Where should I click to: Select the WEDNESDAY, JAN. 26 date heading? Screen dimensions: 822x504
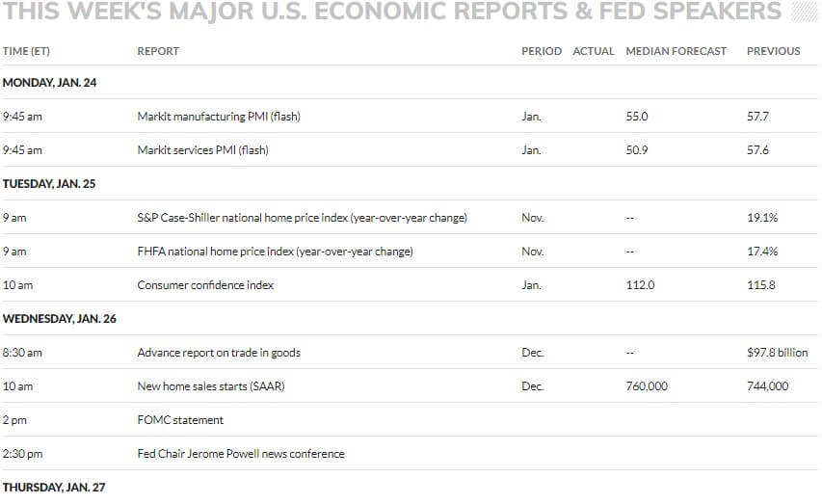[59, 319]
